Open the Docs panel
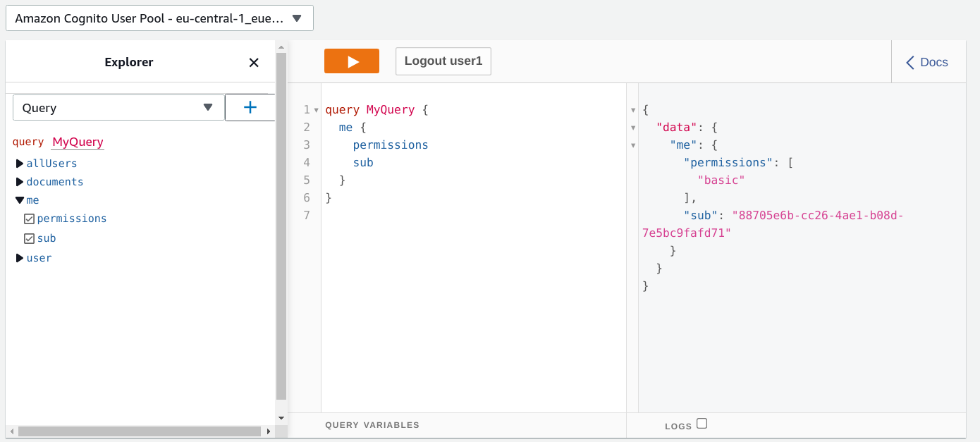Image resolution: width=980 pixels, height=442 pixels. click(932, 62)
